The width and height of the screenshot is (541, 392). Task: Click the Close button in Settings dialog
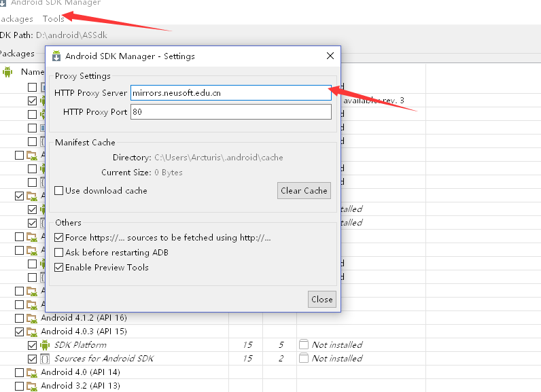click(322, 299)
